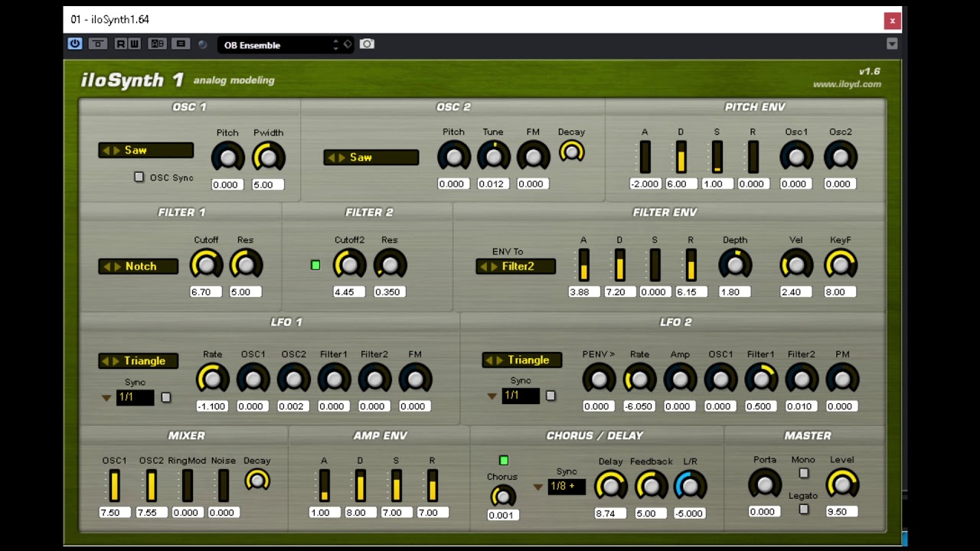980x551 pixels.
Task: Open the Chorus/Delay sync triangle menu
Action: click(x=537, y=487)
